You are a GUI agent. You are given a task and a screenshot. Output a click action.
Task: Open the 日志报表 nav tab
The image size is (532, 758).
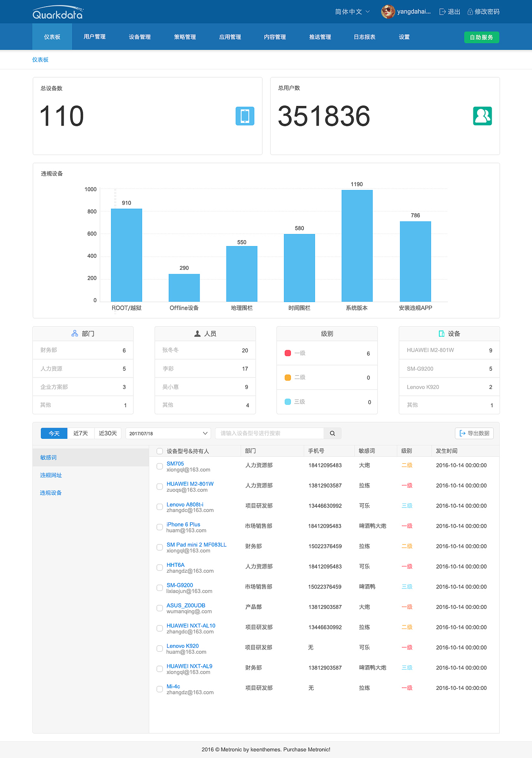click(x=365, y=37)
